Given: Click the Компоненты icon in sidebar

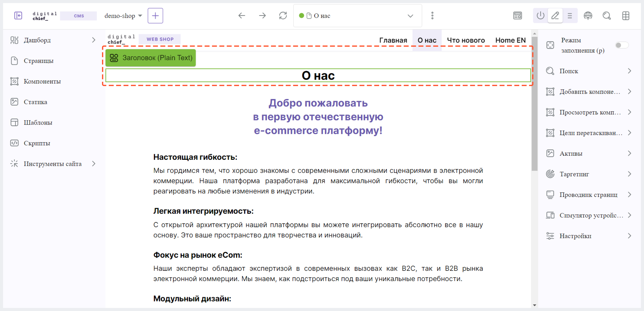Looking at the screenshot, I should pyautogui.click(x=14, y=81).
